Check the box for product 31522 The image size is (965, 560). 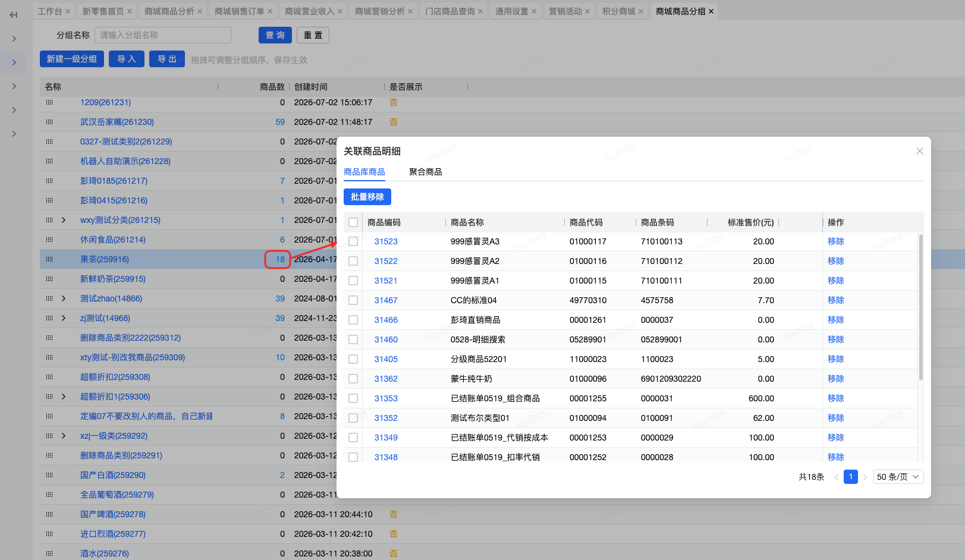coord(353,261)
